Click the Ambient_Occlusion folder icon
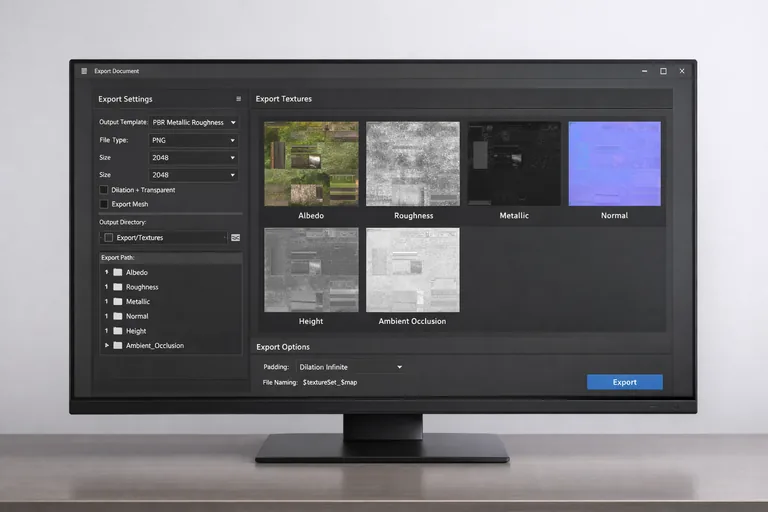The width and height of the screenshot is (768, 512). (x=118, y=345)
